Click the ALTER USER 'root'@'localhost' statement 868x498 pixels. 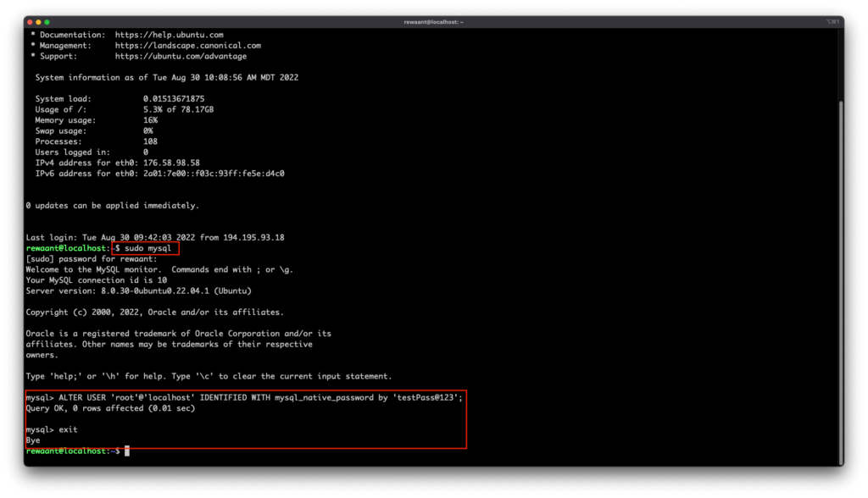(260, 397)
